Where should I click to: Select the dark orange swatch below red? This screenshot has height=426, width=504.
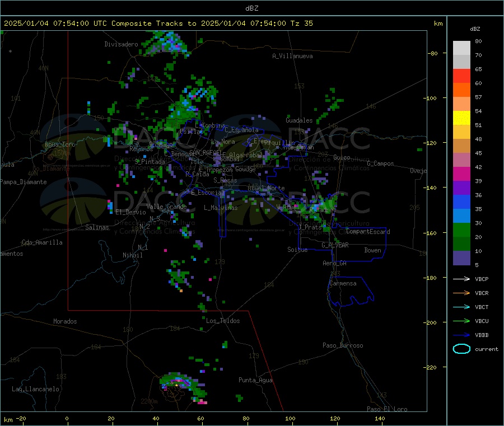(x=461, y=90)
